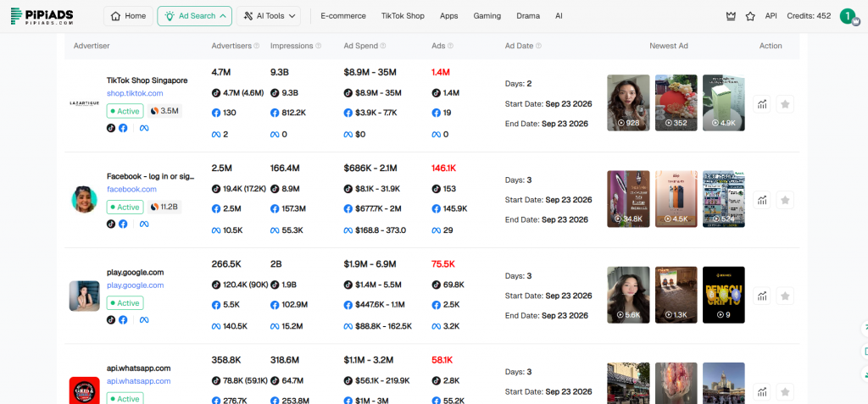
Task: Expand the Ad Search dropdown
Action: (194, 16)
